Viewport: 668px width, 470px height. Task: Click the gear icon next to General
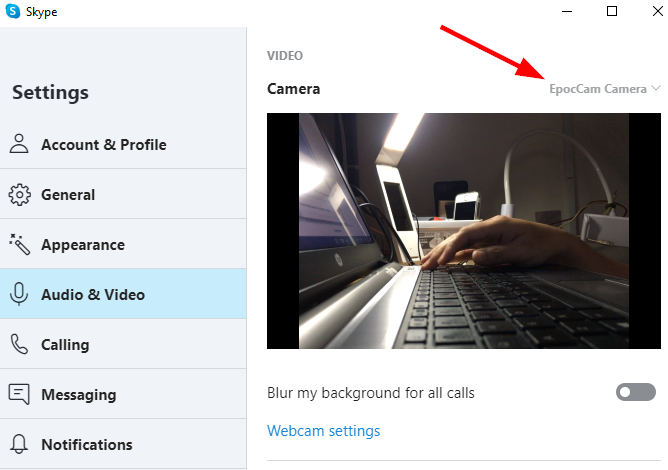point(19,195)
